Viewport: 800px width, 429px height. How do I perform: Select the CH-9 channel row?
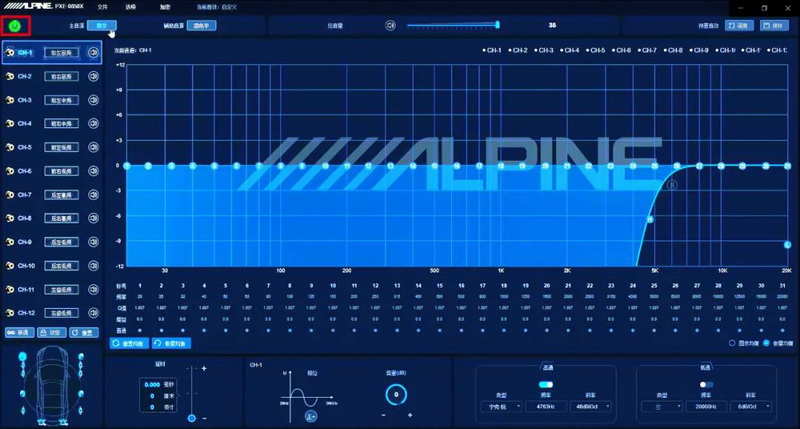[52, 242]
